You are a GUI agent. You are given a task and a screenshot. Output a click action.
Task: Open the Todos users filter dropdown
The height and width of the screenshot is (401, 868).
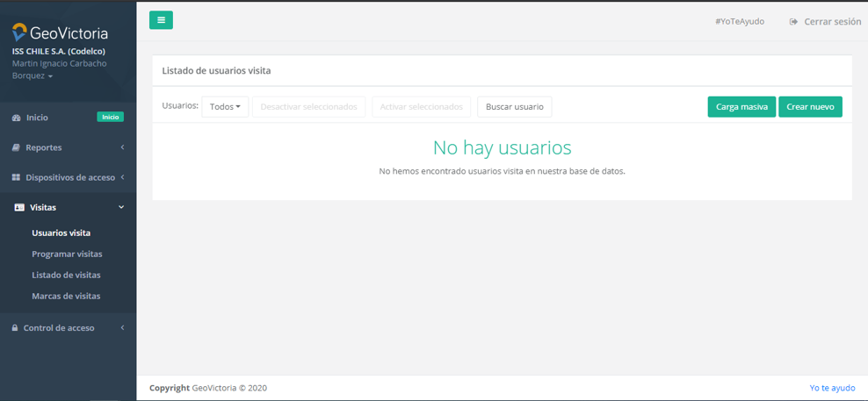tap(225, 107)
